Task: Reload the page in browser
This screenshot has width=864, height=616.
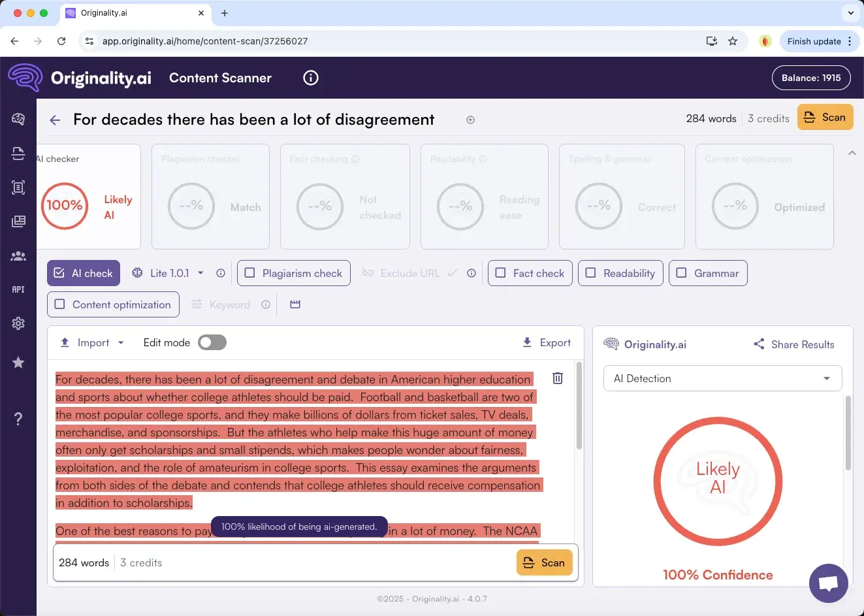Action: 61,41
